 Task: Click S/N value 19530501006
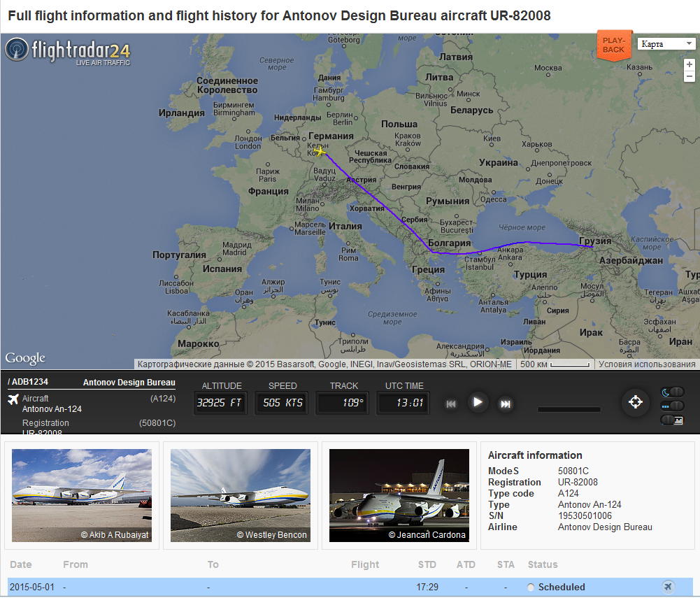[585, 515]
